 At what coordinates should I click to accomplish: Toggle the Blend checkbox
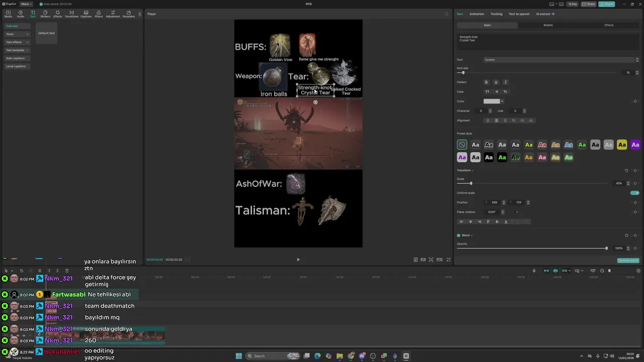(458, 235)
